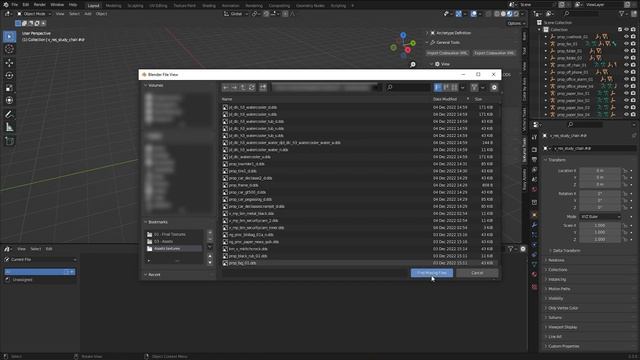
Task: Switch file view to horizontal list
Action: 446,87
